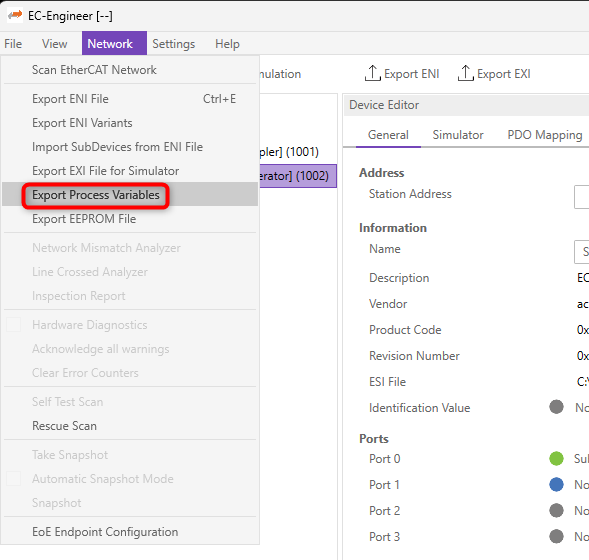The image size is (589, 560).
Task: Click the Export ENI toolbar button
Action: pyautogui.click(x=402, y=74)
